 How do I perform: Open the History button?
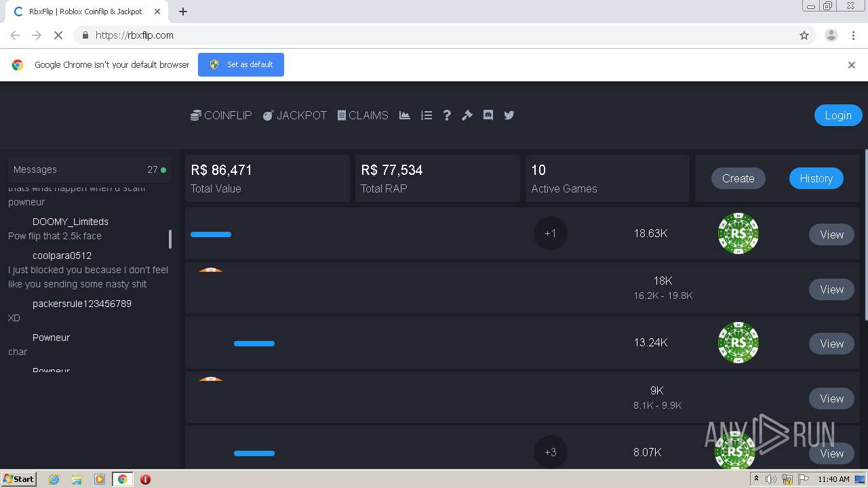click(x=816, y=178)
